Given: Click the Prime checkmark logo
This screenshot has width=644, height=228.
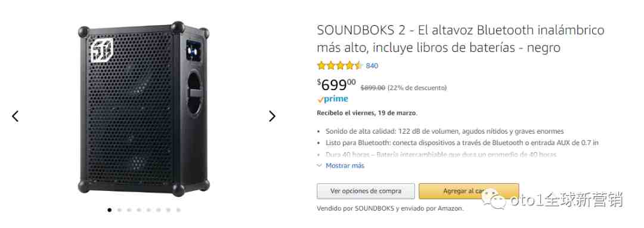Looking at the screenshot, I should pos(333,99).
